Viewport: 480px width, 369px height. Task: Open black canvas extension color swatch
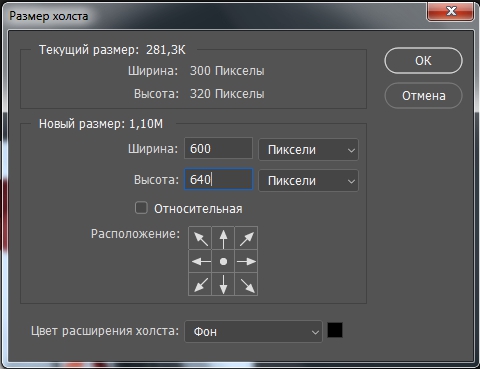(x=335, y=330)
